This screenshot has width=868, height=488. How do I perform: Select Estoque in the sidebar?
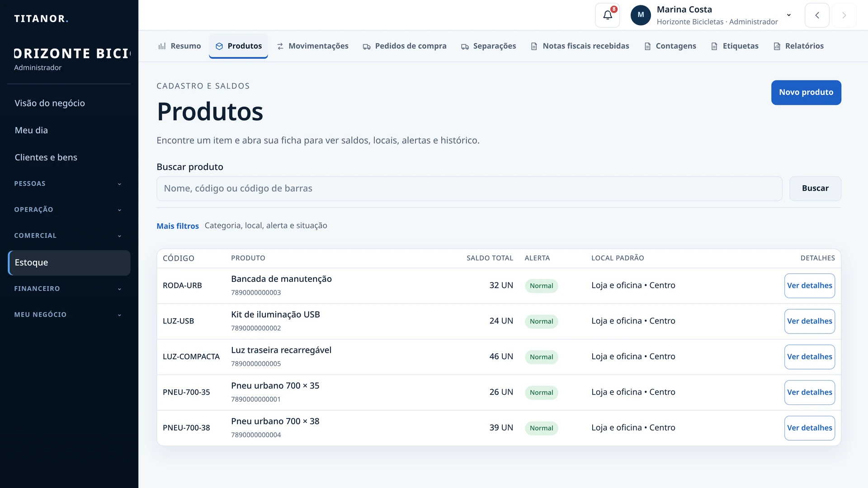tap(69, 263)
